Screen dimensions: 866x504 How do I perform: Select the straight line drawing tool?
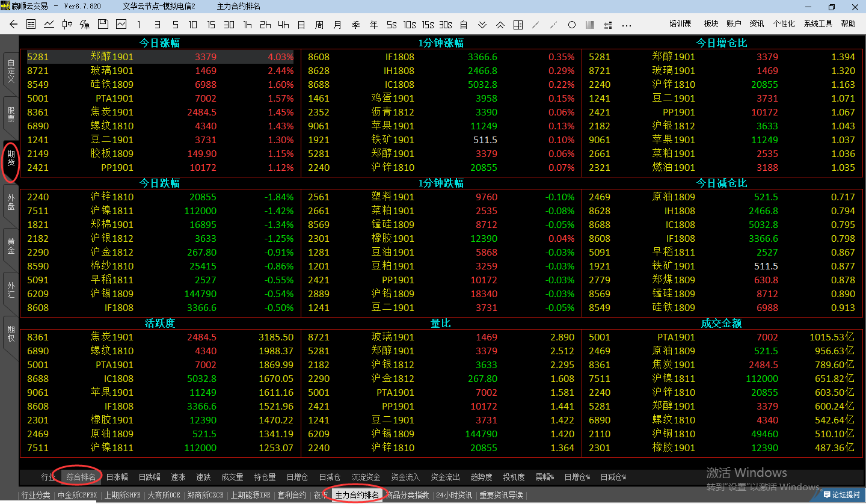coord(536,25)
